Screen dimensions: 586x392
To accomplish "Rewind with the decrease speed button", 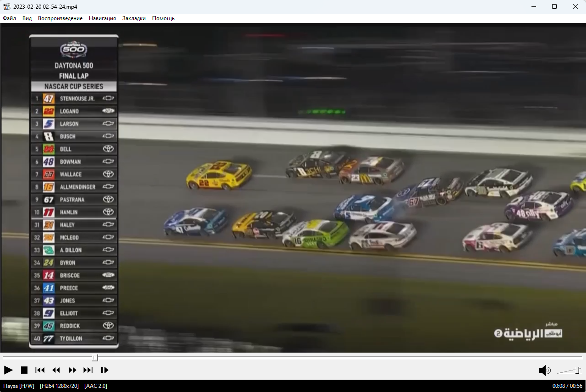I will click(x=56, y=370).
